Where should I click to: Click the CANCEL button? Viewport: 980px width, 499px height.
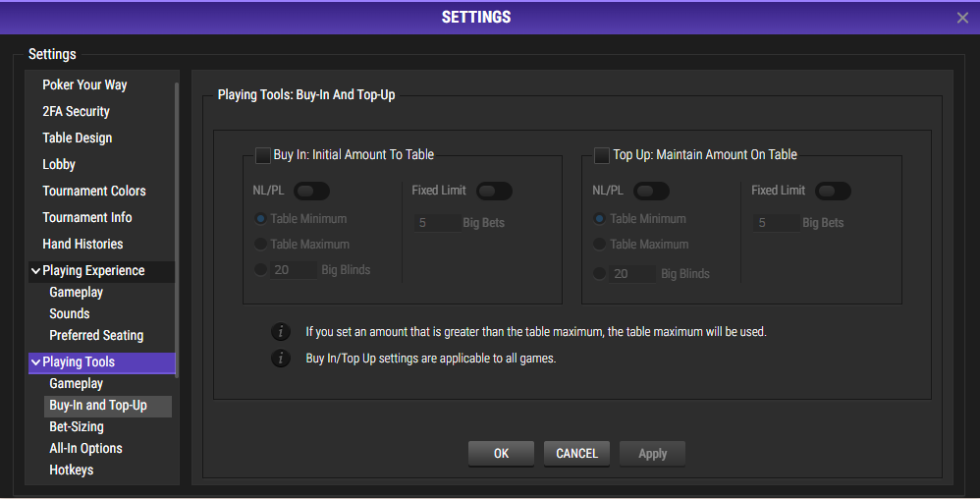(x=576, y=454)
